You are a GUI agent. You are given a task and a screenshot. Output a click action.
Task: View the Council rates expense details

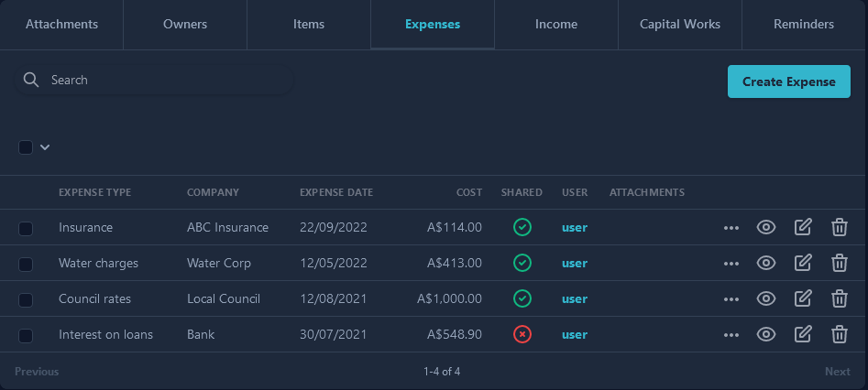(766, 299)
